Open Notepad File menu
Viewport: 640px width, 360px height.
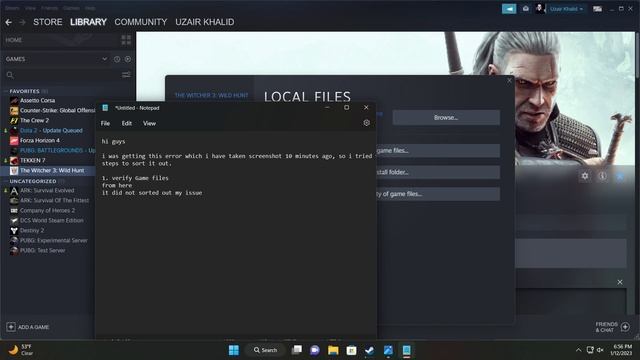[105, 123]
